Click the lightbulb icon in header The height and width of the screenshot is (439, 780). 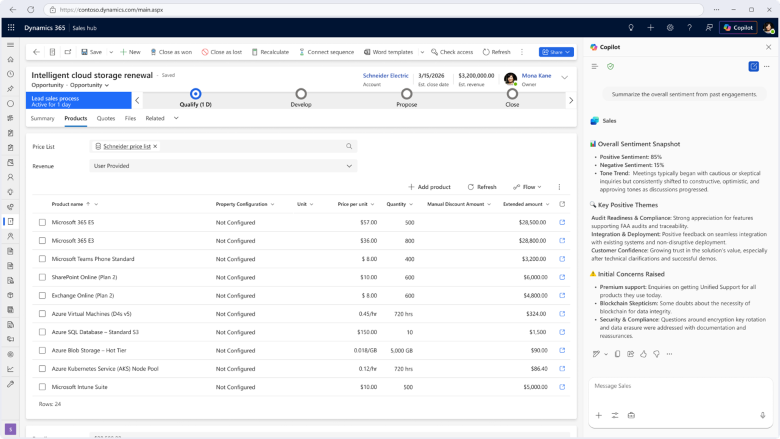coord(631,28)
